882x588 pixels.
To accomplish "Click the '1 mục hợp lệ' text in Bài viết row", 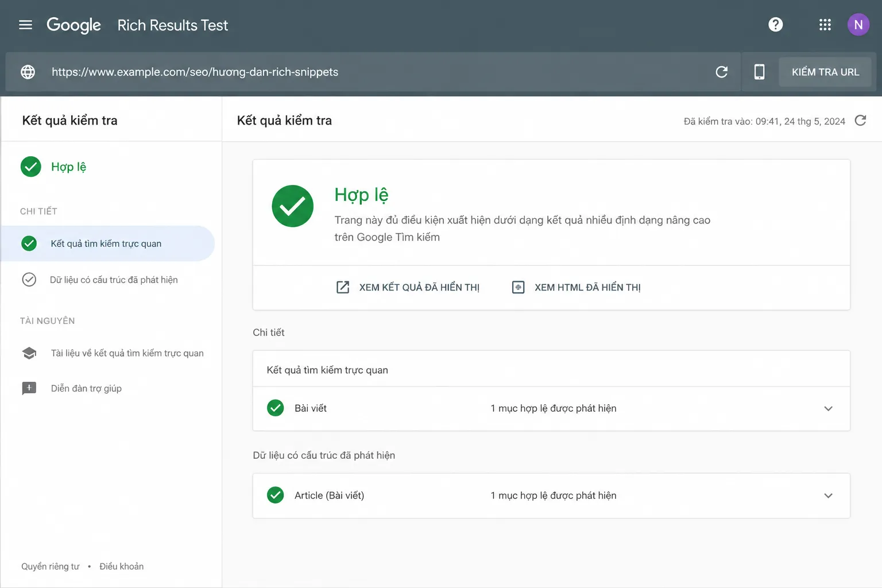I will click(x=554, y=408).
